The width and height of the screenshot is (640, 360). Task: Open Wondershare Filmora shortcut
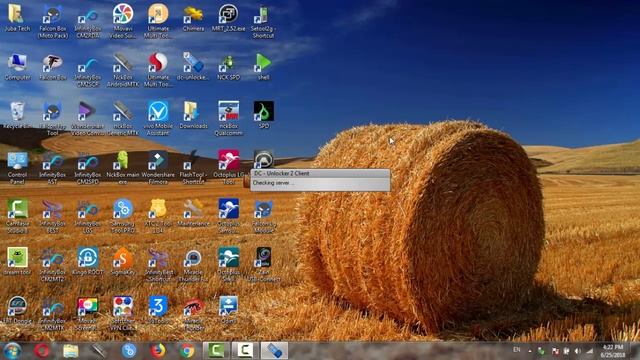coord(158,167)
